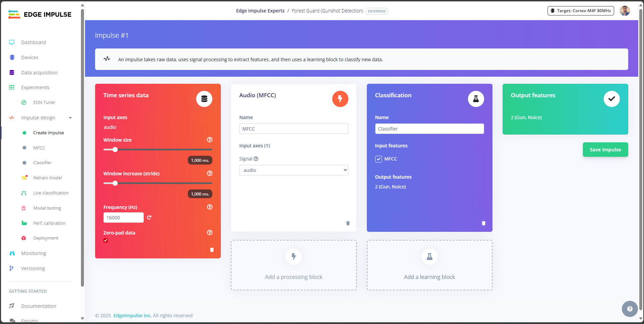
Task: Click the Monitoring binoculars icon
Action: [12, 253]
